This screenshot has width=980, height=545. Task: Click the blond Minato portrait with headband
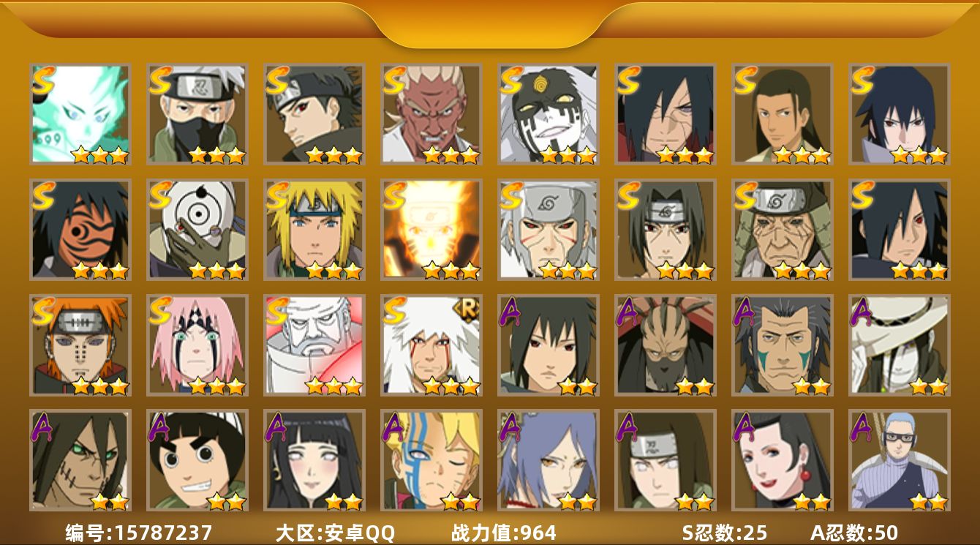pyautogui.click(x=314, y=230)
